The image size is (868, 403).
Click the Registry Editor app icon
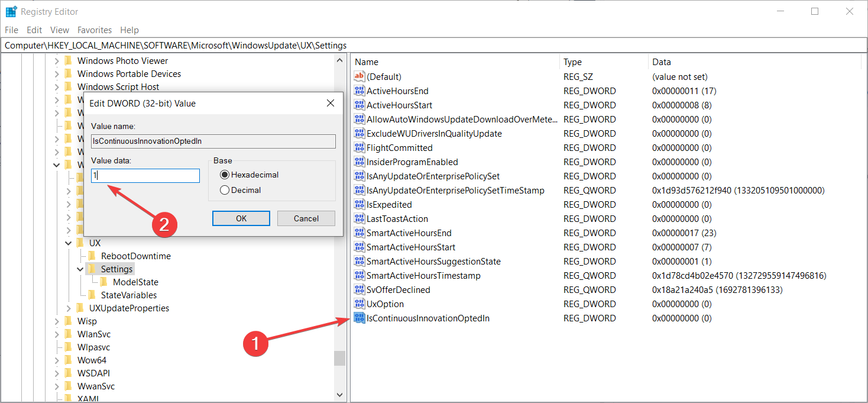[x=11, y=11]
